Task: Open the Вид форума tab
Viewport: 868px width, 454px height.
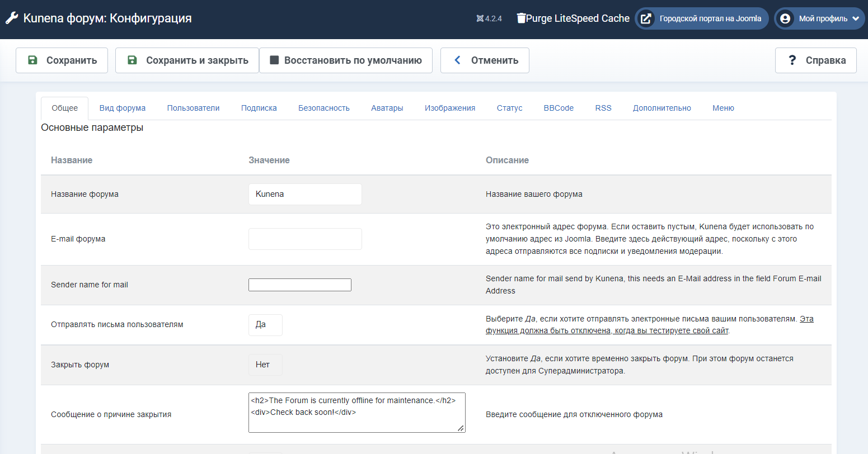Action: (x=122, y=108)
